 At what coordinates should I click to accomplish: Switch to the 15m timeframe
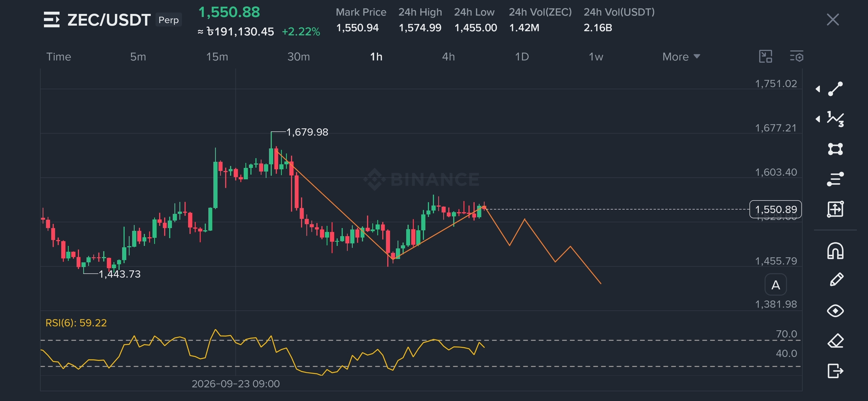click(x=217, y=57)
